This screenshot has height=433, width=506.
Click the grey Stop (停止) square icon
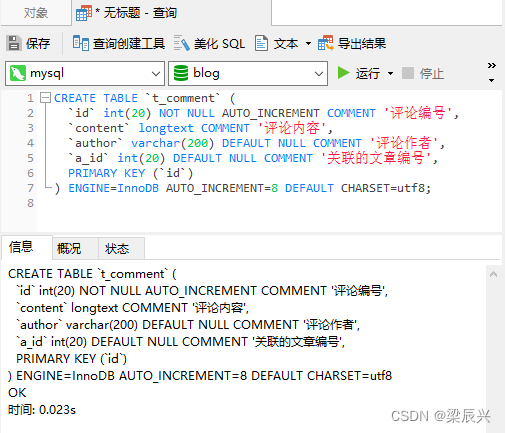click(x=408, y=73)
